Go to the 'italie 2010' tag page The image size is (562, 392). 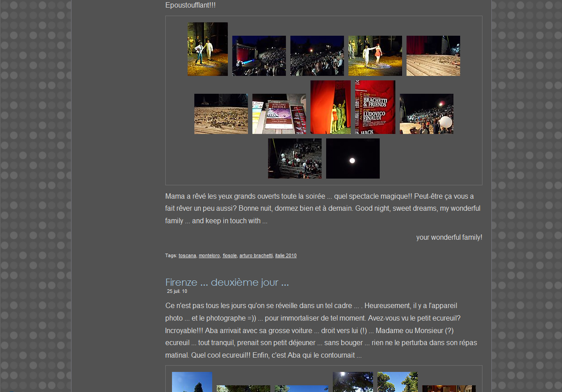tap(285, 256)
